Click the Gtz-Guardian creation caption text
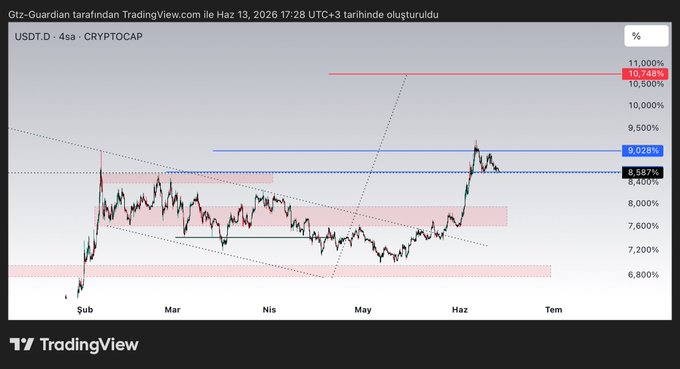 223,15
